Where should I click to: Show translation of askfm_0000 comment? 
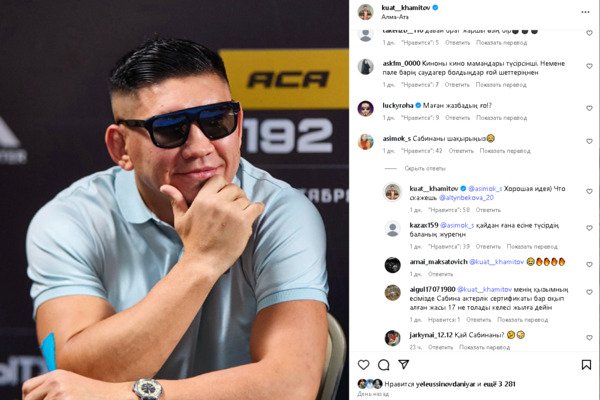coord(501,85)
